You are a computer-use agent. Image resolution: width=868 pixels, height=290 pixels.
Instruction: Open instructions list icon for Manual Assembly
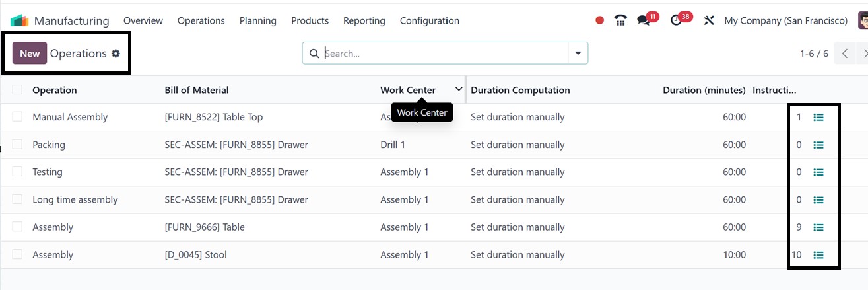(x=818, y=117)
